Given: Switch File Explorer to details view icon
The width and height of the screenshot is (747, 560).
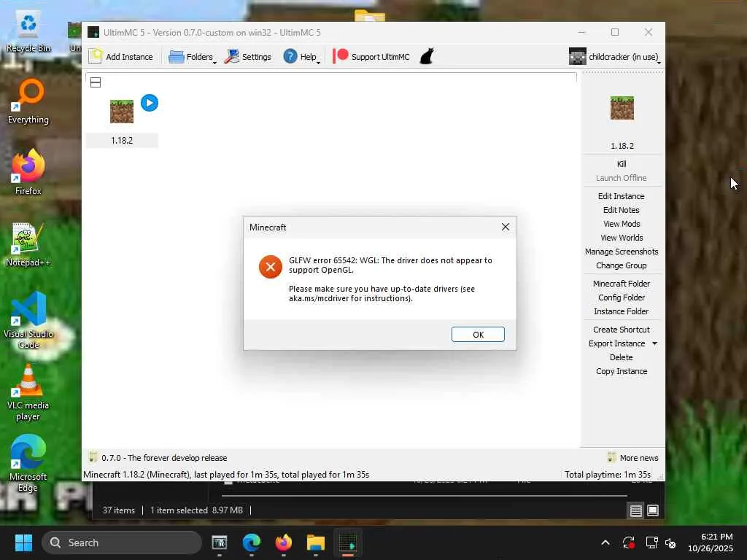Looking at the screenshot, I should coord(636,510).
